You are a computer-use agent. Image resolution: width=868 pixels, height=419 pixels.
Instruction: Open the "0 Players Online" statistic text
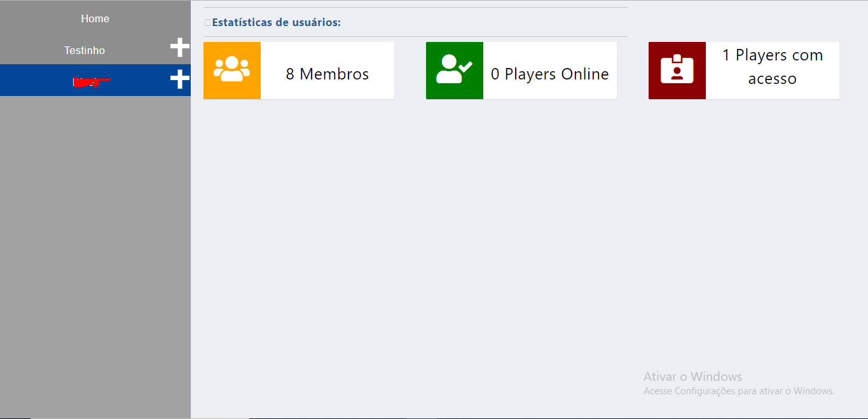click(x=549, y=74)
